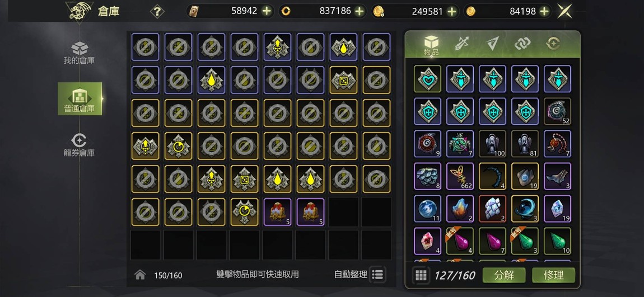644x297 pixels.
Task: Add more of the 837186 currency
Action: pyautogui.click(x=360, y=11)
